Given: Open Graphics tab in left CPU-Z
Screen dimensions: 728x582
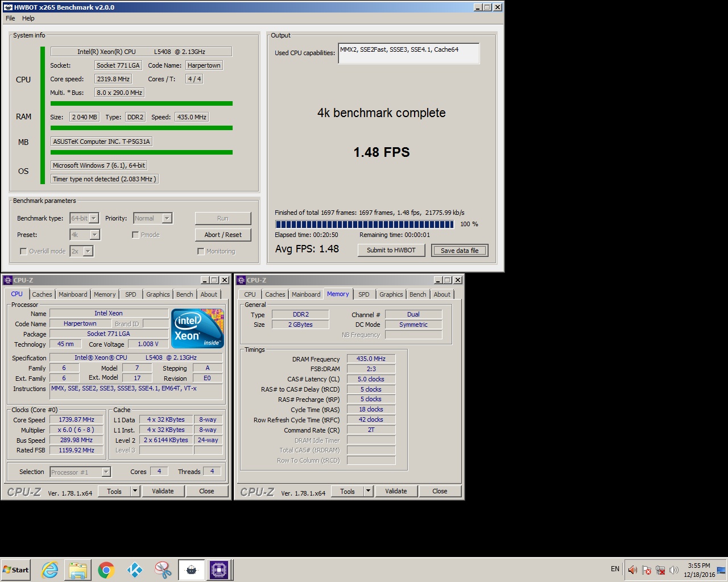Looking at the screenshot, I should pos(158,294).
